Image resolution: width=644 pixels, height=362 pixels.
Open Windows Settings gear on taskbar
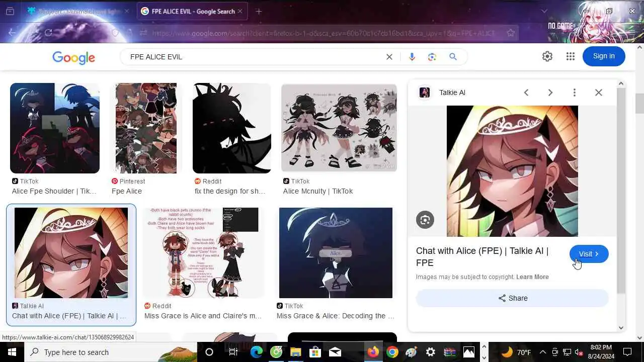(x=431, y=352)
